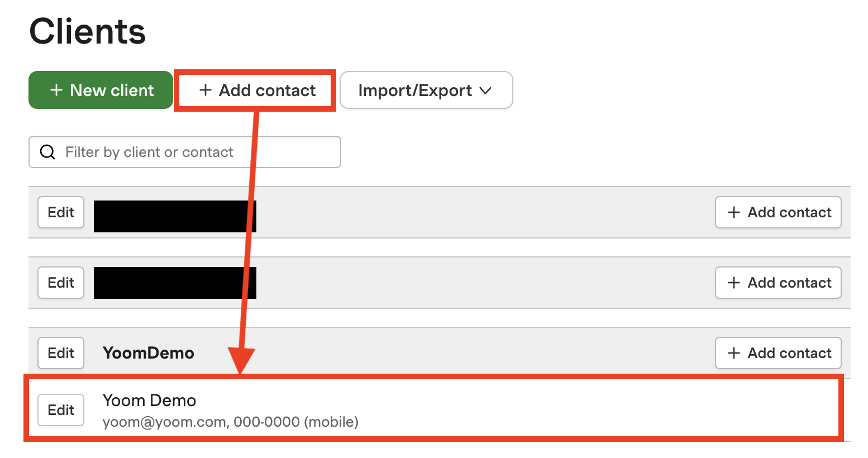Edit the first redacted client
Screen dimensions: 868x458
point(61,212)
